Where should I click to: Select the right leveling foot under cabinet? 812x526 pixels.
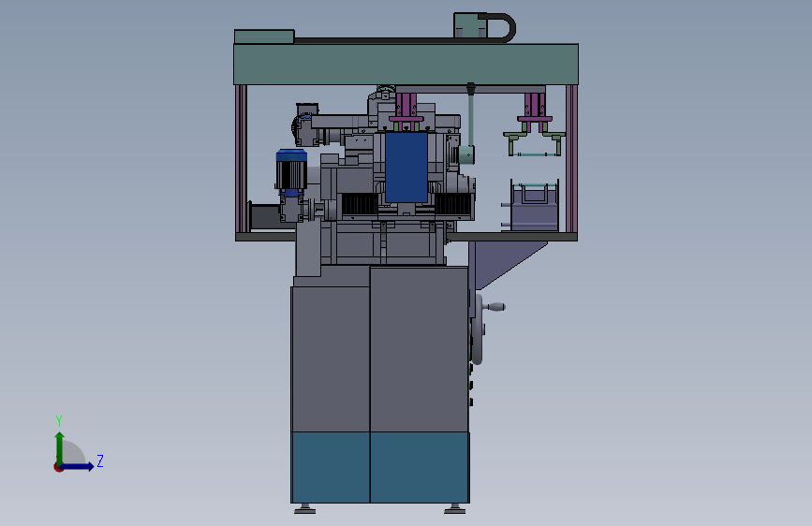(x=454, y=509)
